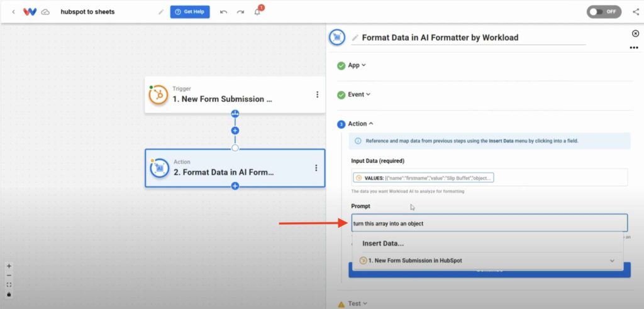Screen dimensions: 644x309
Task: Zoom out on the canvas
Action: 9,275
